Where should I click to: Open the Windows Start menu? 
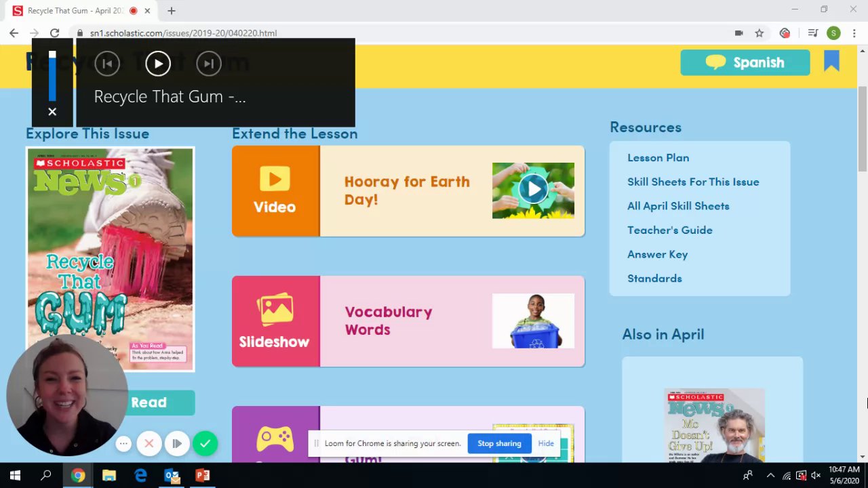pyautogui.click(x=15, y=476)
